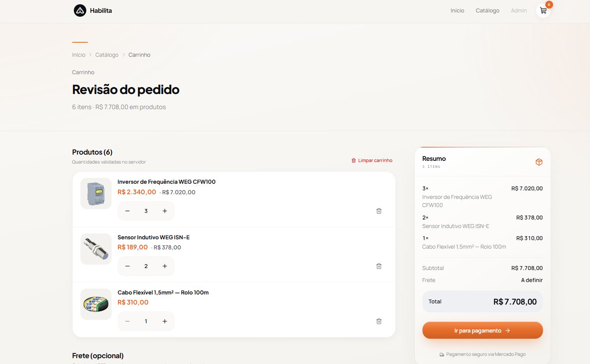590x364 pixels.
Task: Click the Total R$ 7.708,00 value
Action: tap(515, 302)
